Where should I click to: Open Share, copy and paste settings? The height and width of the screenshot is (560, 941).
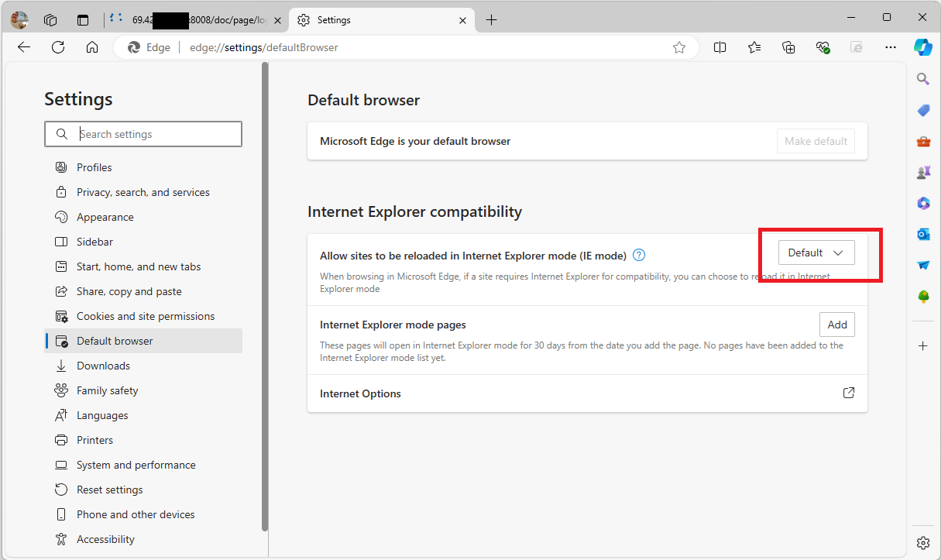click(x=144, y=291)
